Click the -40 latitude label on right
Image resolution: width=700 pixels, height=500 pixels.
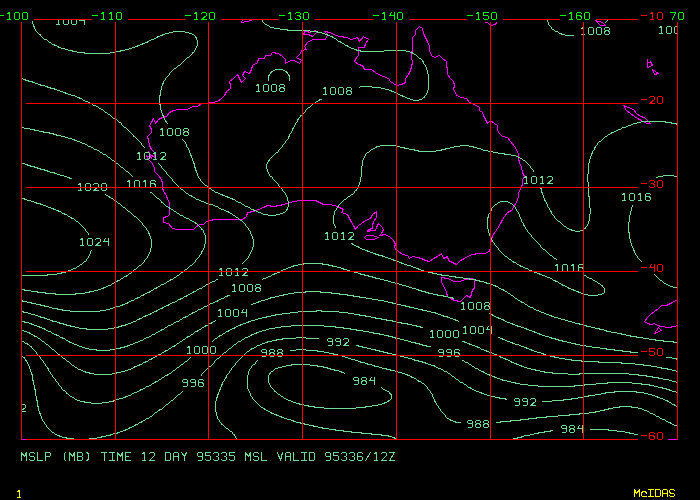(654, 268)
